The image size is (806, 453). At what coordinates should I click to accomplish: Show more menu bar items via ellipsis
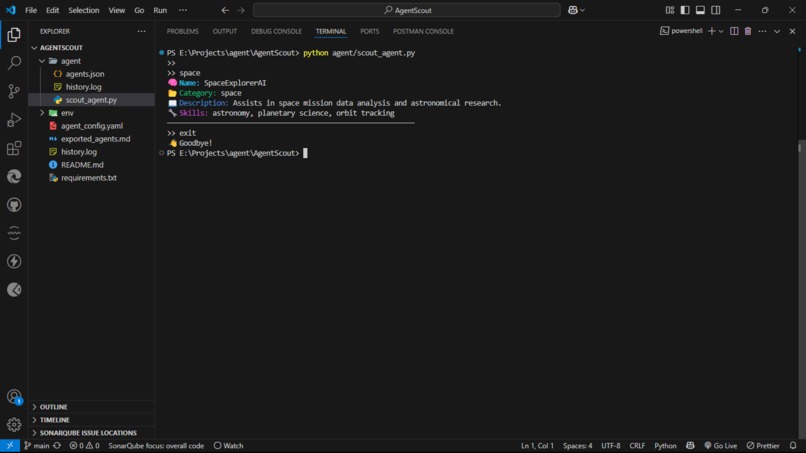point(182,10)
